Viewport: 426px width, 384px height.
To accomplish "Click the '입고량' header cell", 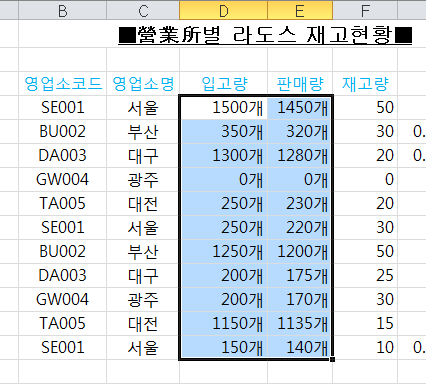I will [x=223, y=84].
